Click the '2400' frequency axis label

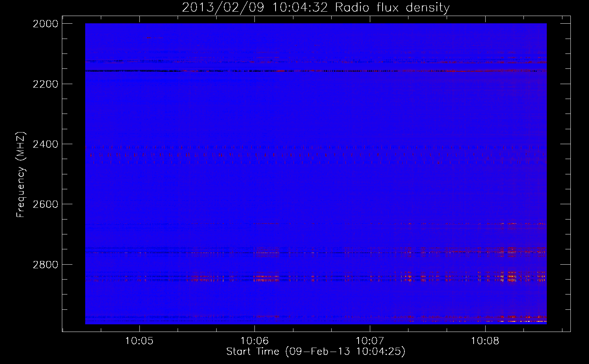46,144
